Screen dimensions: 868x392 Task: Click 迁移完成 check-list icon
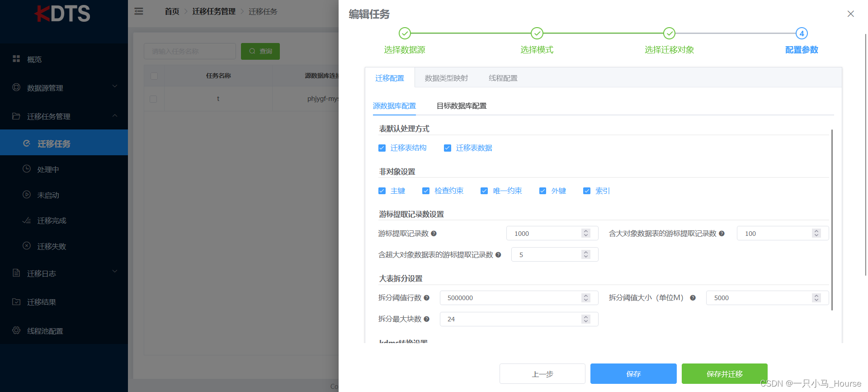[x=27, y=220]
